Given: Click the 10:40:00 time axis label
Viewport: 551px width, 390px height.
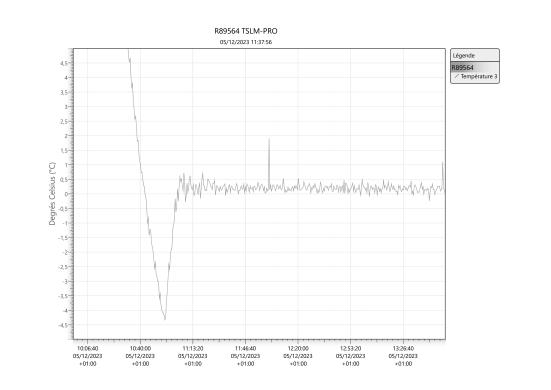Looking at the screenshot, I should tap(140, 349).
